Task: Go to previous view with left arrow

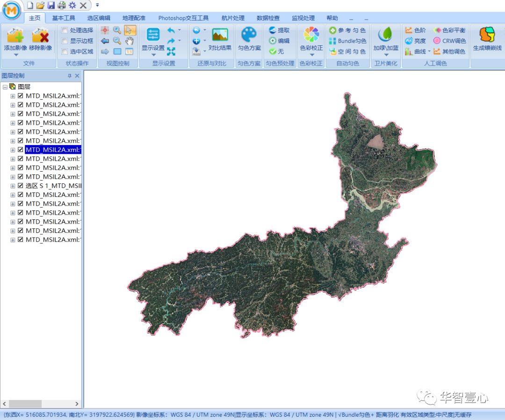Action: (105, 41)
